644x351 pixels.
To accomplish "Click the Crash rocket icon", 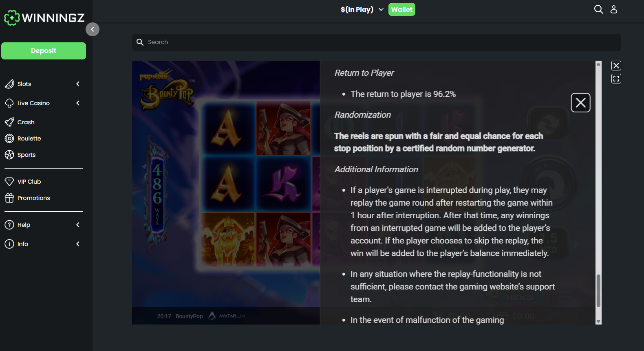I will click(x=9, y=122).
